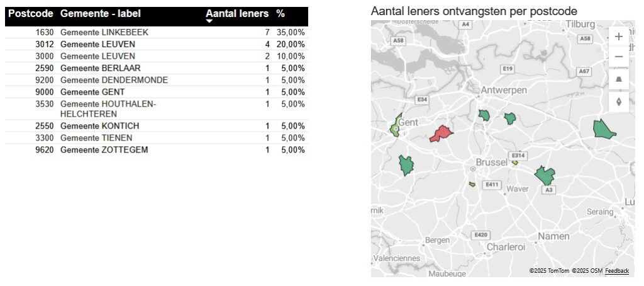The width and height of the screenshot is (644, 286).
Task: Open the Feedback link on the map
Action: tap(616, 271)
